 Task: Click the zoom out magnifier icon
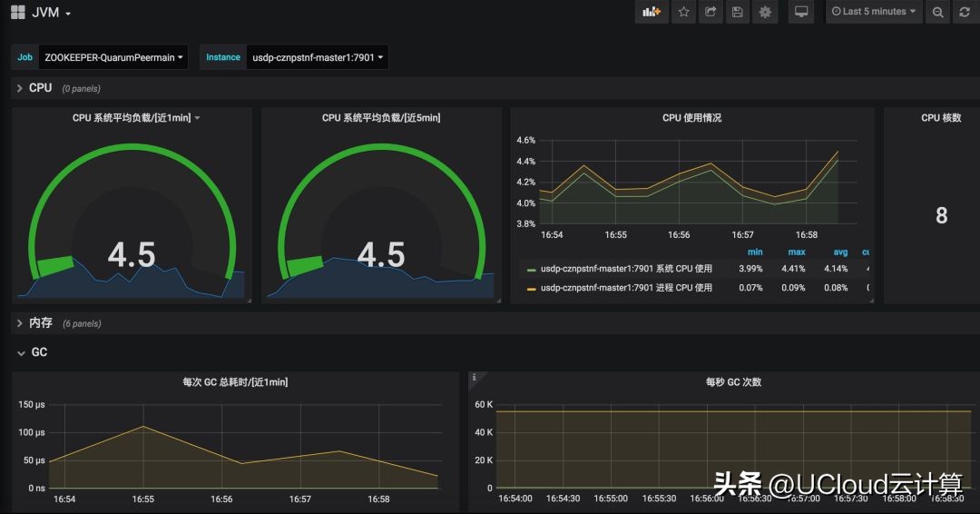(937, 12)
